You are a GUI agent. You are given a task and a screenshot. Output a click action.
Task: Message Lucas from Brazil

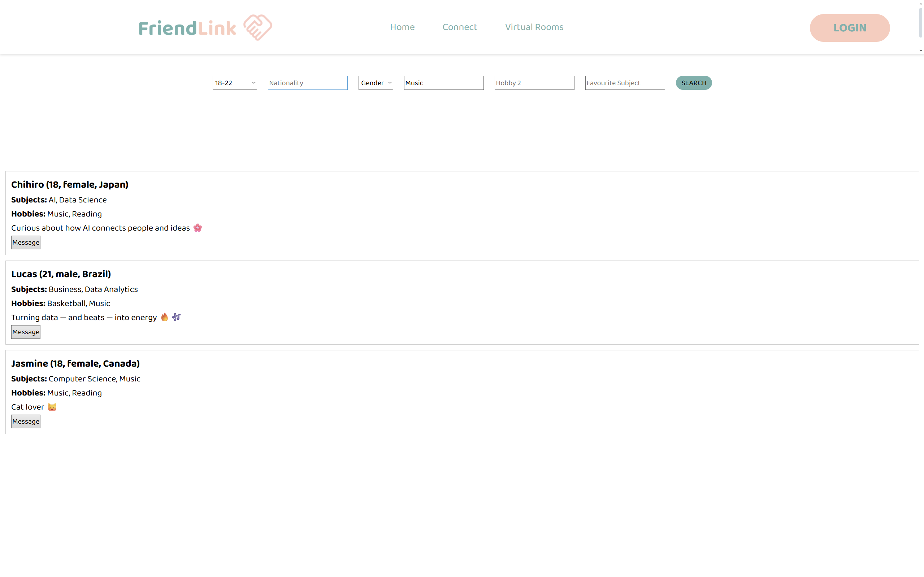(26, 332)
